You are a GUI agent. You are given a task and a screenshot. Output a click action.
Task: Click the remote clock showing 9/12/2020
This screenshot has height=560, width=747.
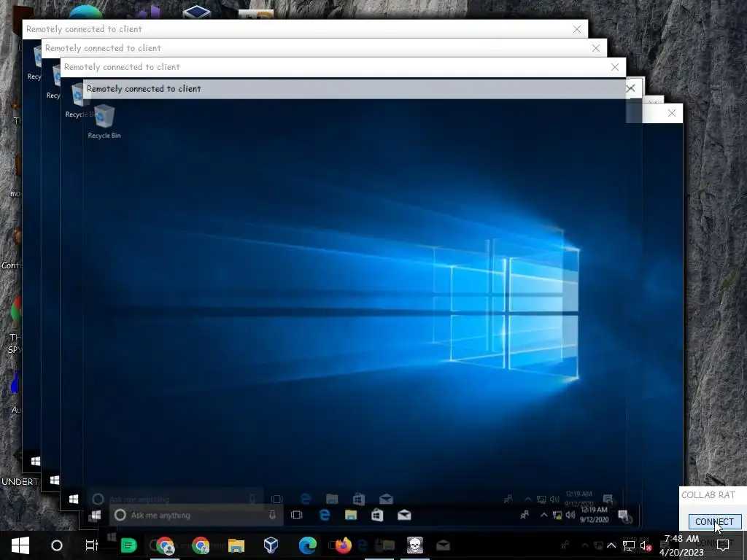pyautogui.click(x=594, y=515)
